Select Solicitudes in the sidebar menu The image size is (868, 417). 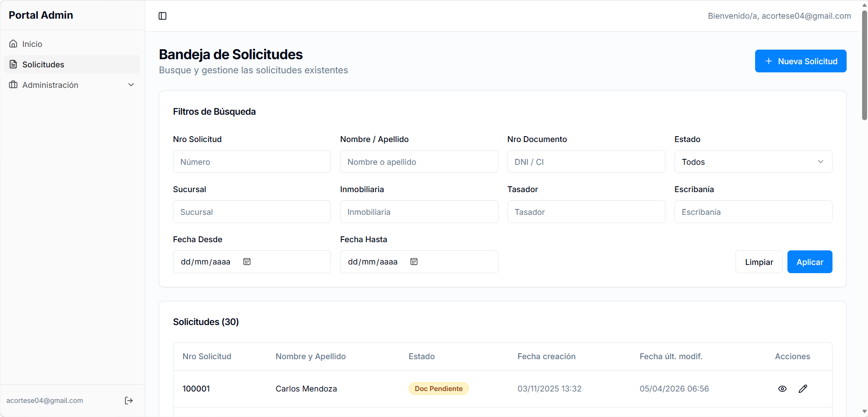(43, 64)
